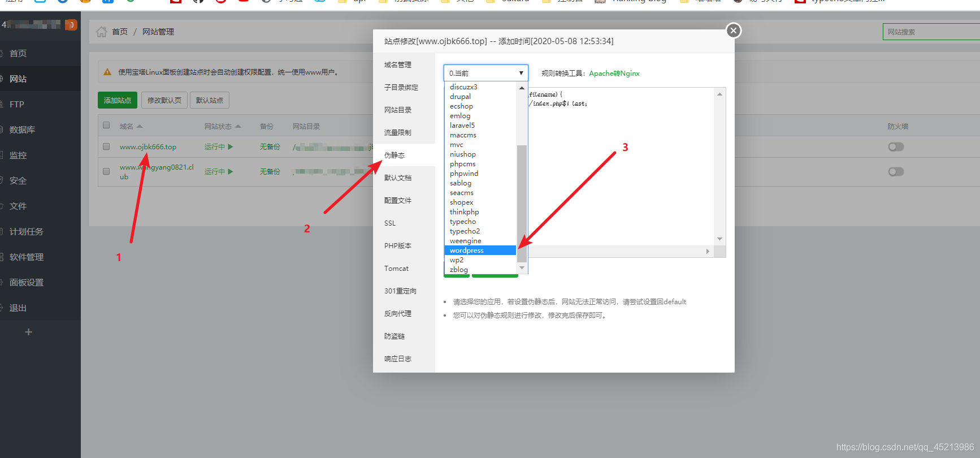Open the 伪静态 tab
This screenshot has width=980, height=458.
pos(404,155)
